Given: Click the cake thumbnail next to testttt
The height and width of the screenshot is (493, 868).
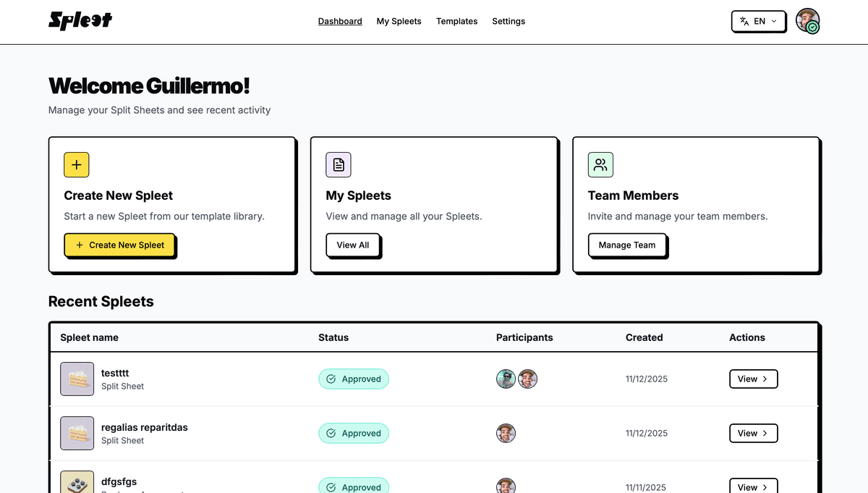Looking at the screenshot, I should (77, 379).
